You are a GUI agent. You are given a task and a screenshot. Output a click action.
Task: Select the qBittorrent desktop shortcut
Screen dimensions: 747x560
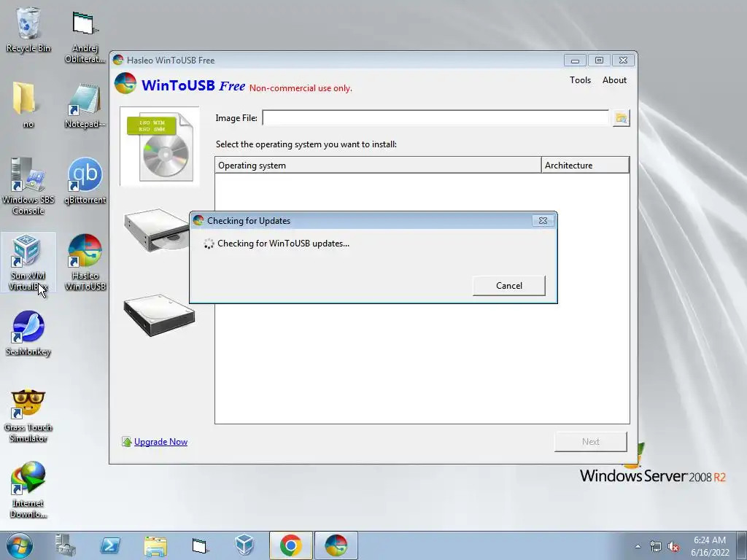[85, 181]
